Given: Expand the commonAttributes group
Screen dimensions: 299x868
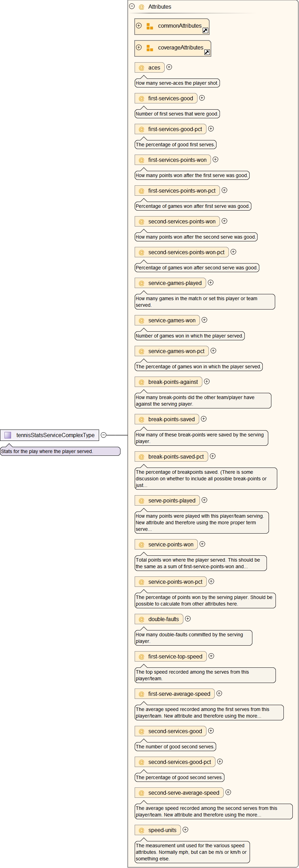Looking at the screenshot, I should [139, 26].
